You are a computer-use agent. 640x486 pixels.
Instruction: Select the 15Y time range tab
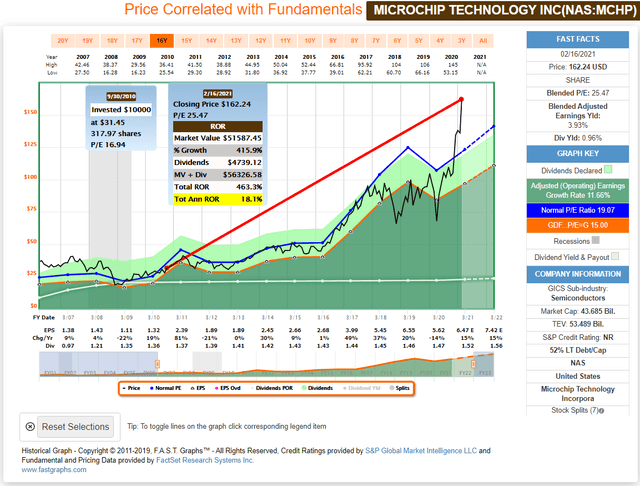tap(187, 41)
